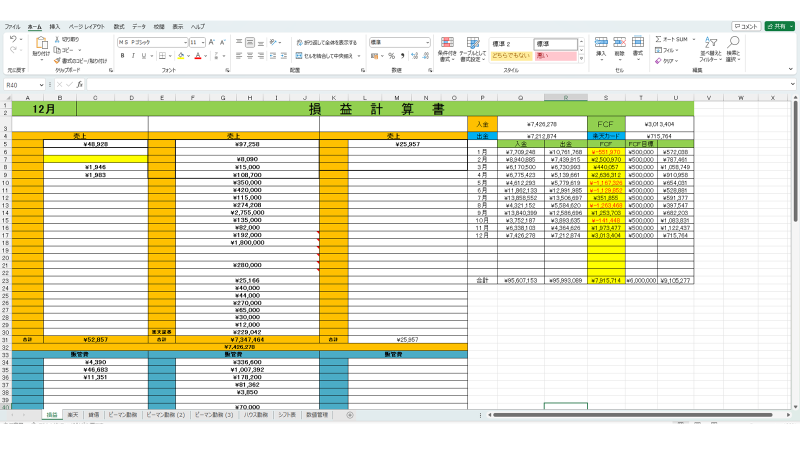Click the 共有 (Share) button
The width and height of the screenshot is (800, 450).
coord(779,26)
